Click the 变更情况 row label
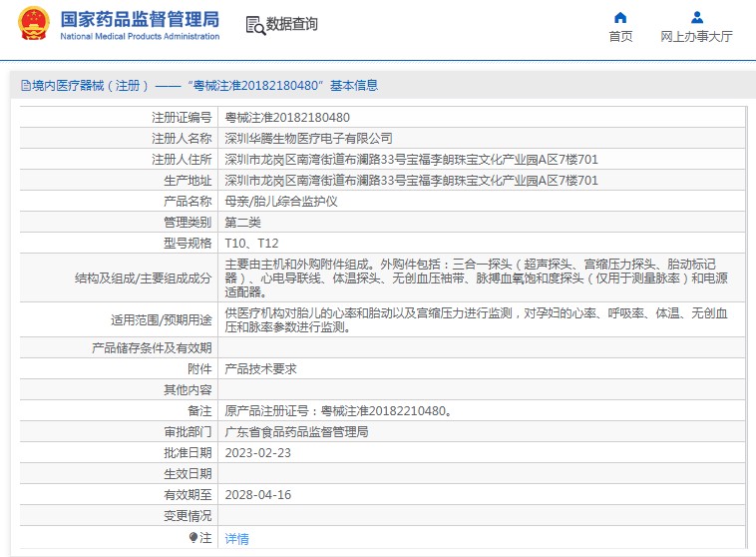This screenshot has width=756, height=557. pos(188,516)
